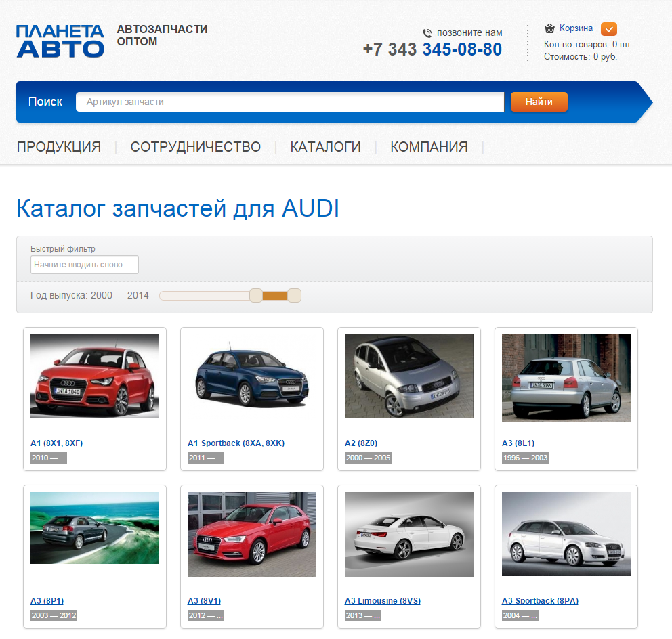Open the ПРОДУКЦИЯ menu
Image resolution: width=672 pixels, height=639 pixels.
[x=59, y=147]
